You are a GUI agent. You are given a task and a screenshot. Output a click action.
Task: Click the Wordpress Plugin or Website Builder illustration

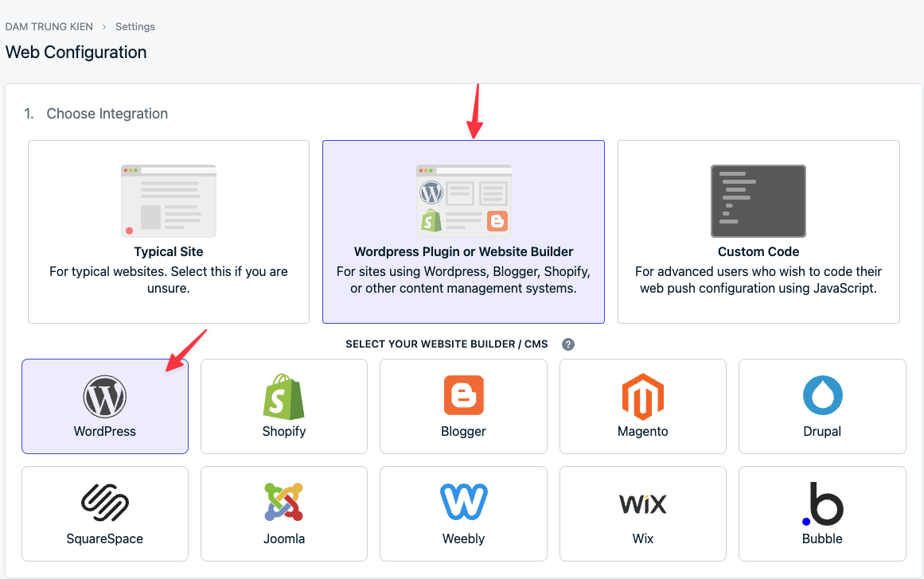[464, 201]
